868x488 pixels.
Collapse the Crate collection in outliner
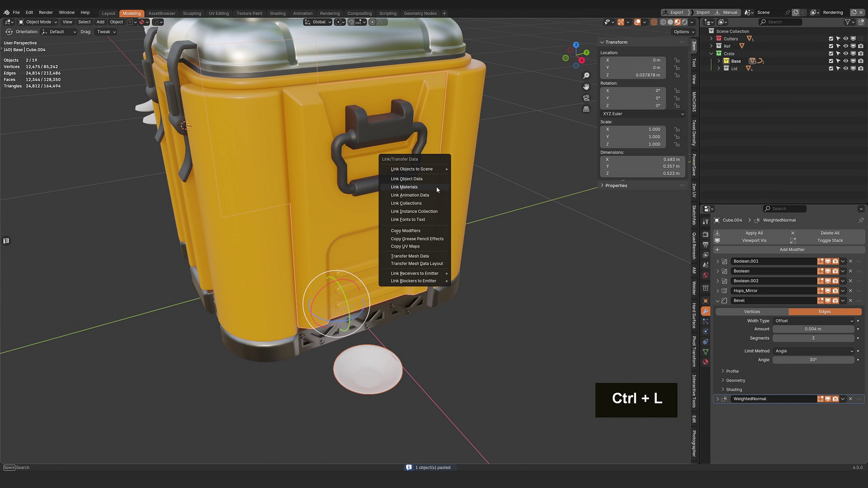coord(712,54)
